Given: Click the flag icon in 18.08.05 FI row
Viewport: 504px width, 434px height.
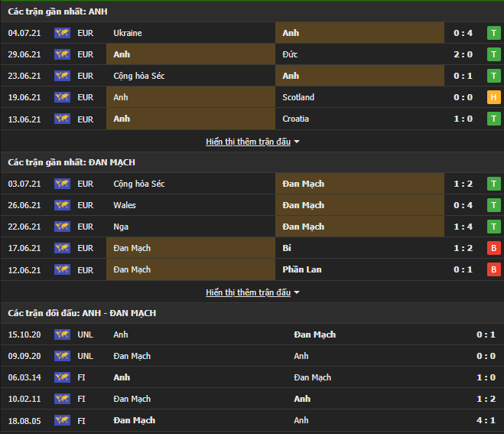Looking at the screenshot, I should [x=62, y=420].
